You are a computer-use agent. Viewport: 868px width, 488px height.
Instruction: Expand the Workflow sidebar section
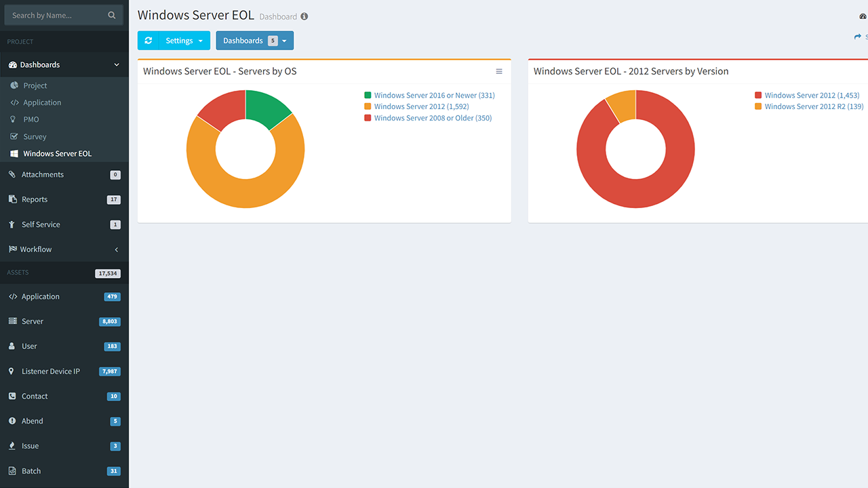(x=64, y=249)
